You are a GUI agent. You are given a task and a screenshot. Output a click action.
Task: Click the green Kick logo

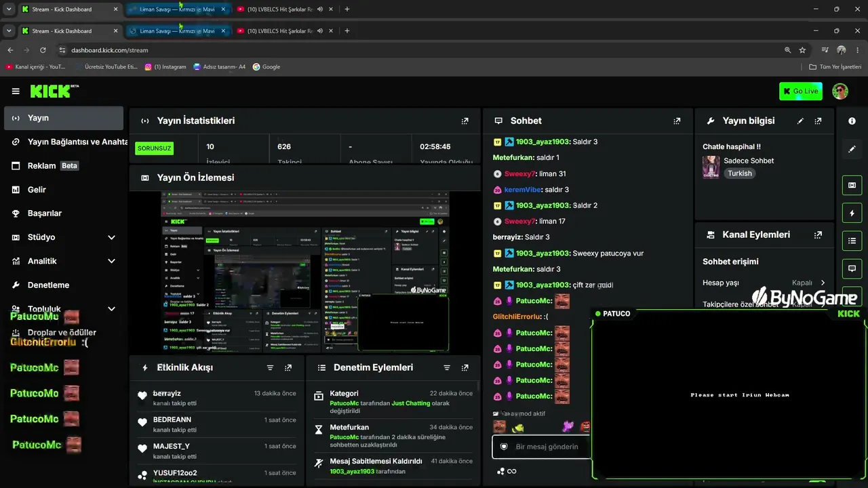pos(54,91)
